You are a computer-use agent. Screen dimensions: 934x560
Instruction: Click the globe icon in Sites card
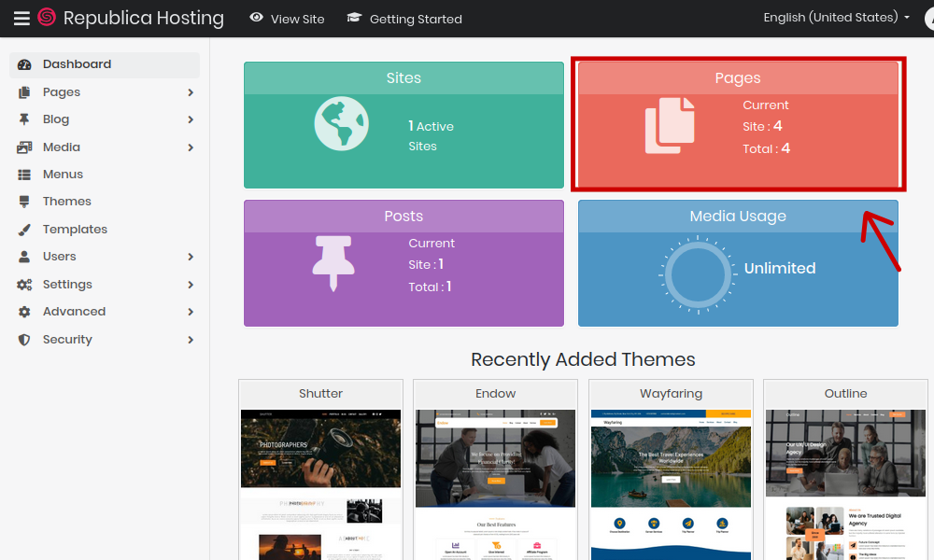[341, 123]
